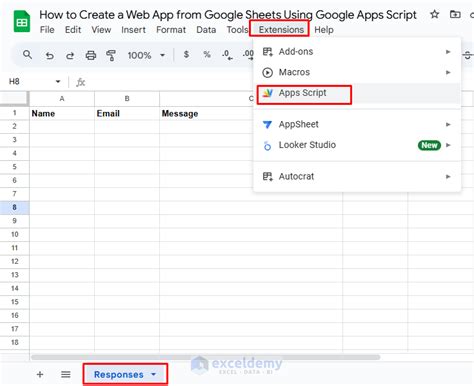This screenshot has width=474, height=386.
Task: Expand the Add-ons submenu arrow
Action: [448, 52]
